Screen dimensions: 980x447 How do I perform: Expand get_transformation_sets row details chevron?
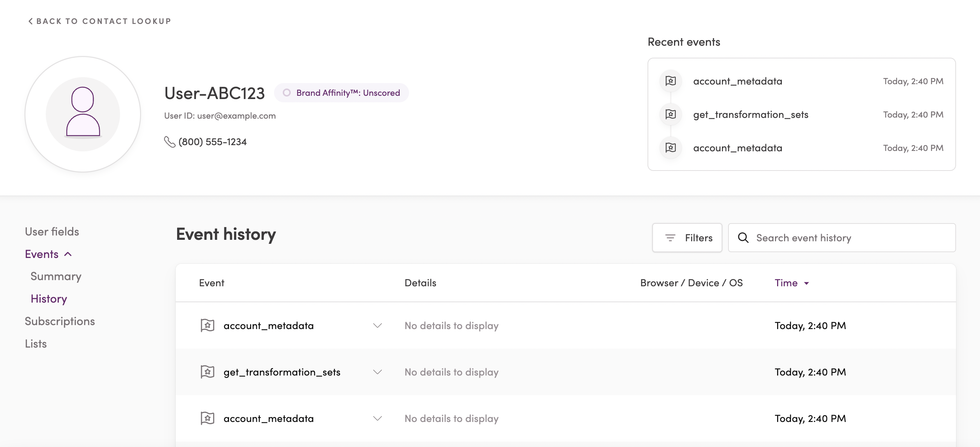(x=377, y=372)
